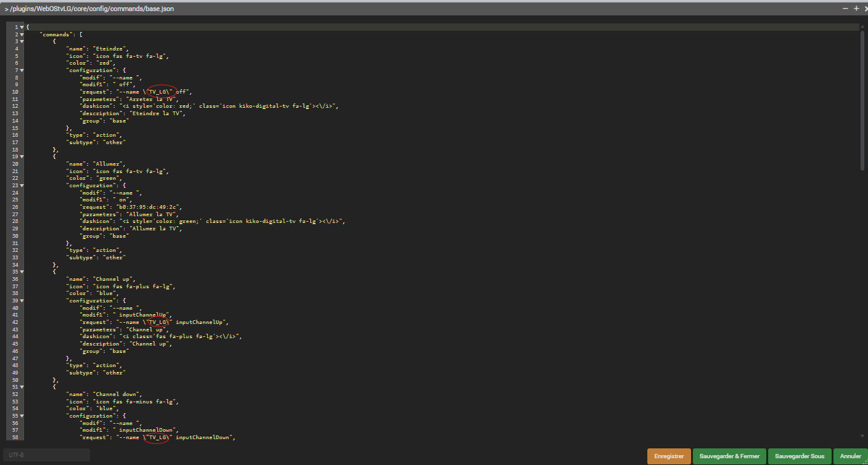Click the Enregistrer button
The width and height of the screenshot is (868, 465).
click(669, 456)
